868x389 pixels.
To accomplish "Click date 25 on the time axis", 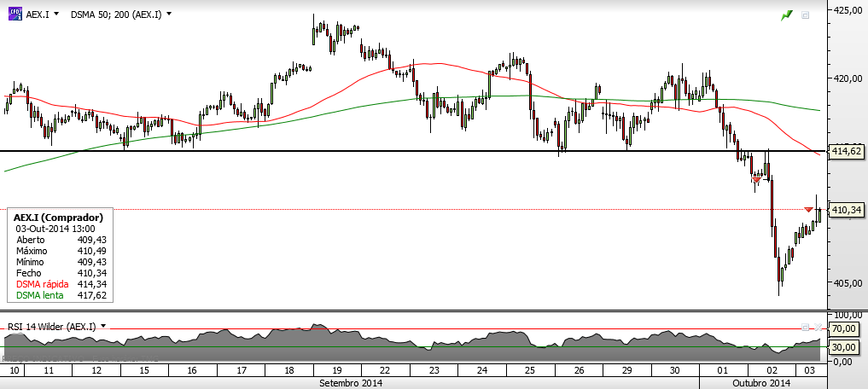I will (530, 369).
